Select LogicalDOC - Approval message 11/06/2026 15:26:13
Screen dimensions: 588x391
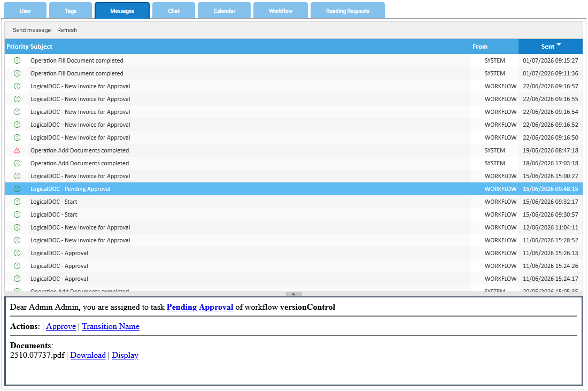293,253
